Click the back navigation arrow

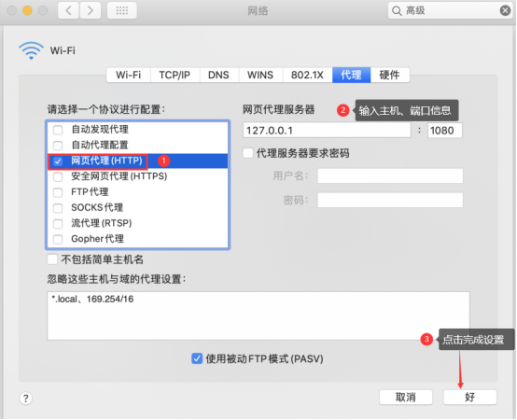pyautogui.click(x=68, y=10)
